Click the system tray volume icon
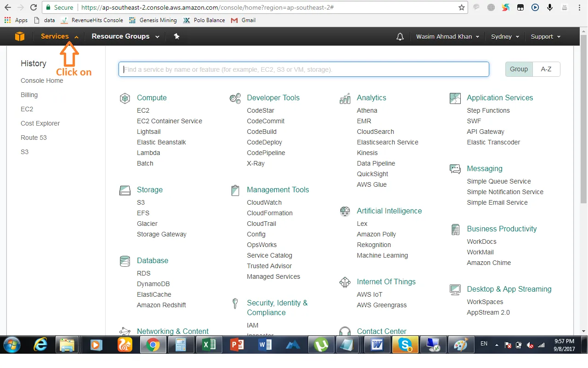The height and width of the screenshot is (368, 588). pos(530,345)
